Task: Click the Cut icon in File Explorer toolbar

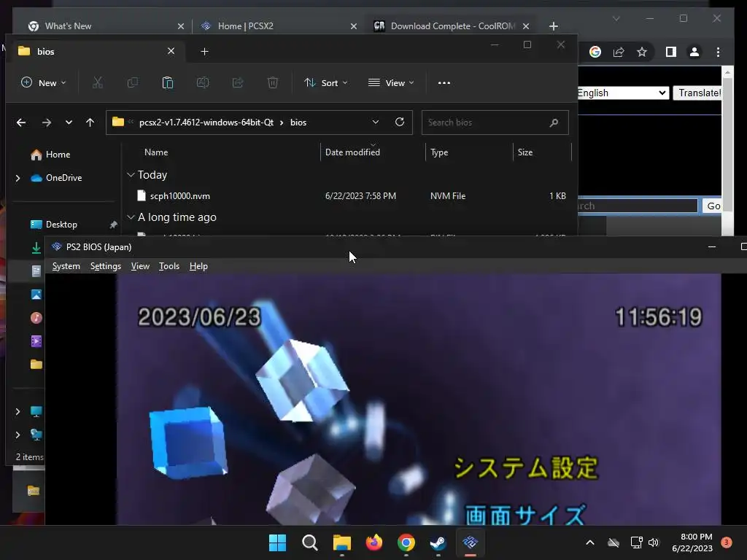Action: (x=98, y=83)
